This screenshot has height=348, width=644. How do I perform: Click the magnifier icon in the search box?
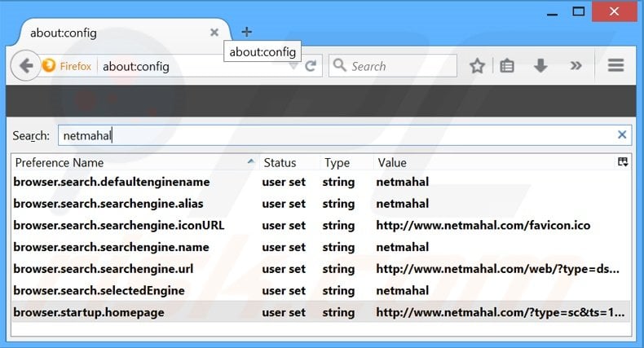339,65
